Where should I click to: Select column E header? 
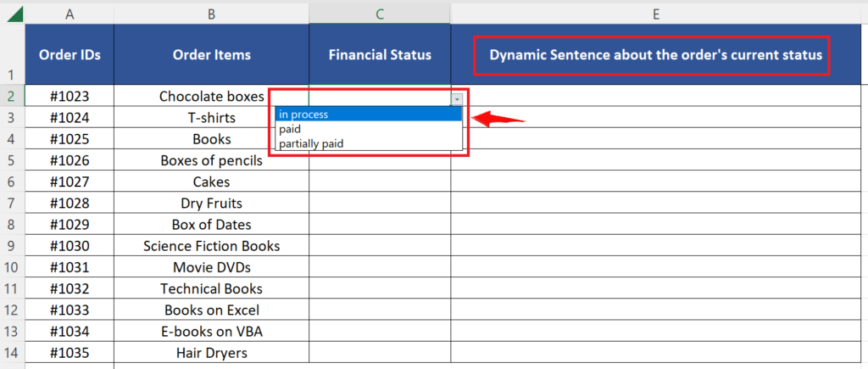tap(656, 15)
